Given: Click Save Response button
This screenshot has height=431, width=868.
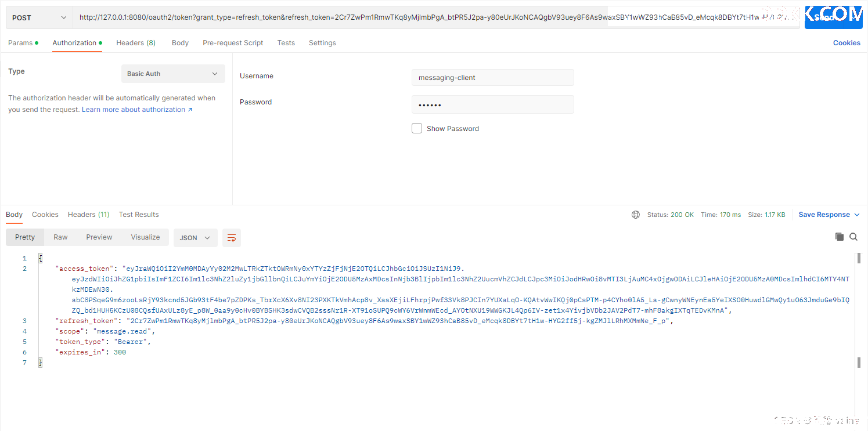Looking at the screenshot, I should click(824, 215).
